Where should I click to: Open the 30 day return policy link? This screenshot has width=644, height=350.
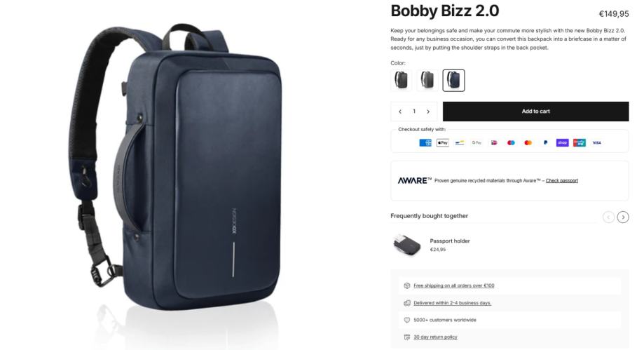435,337
